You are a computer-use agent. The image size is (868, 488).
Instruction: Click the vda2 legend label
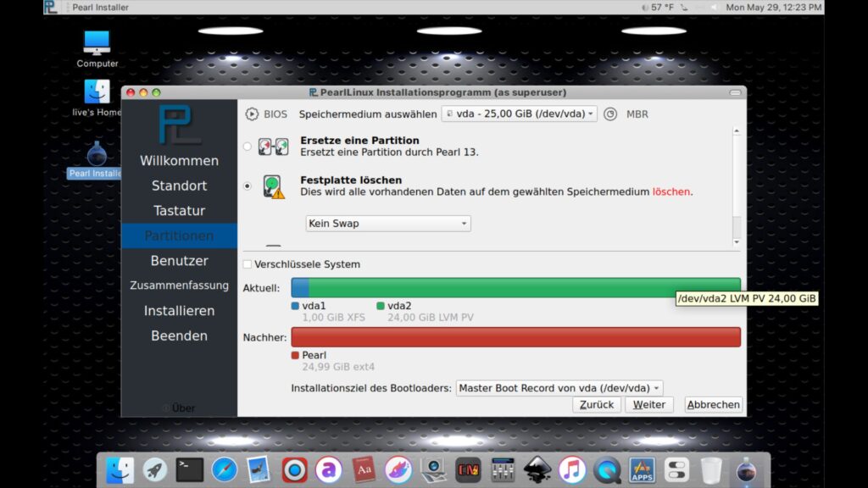coord(399,305)
